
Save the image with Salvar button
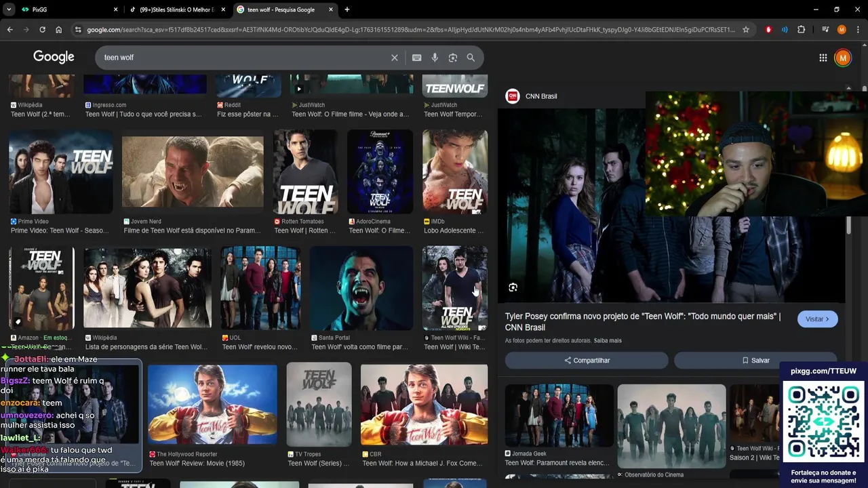tap(755, 361)
